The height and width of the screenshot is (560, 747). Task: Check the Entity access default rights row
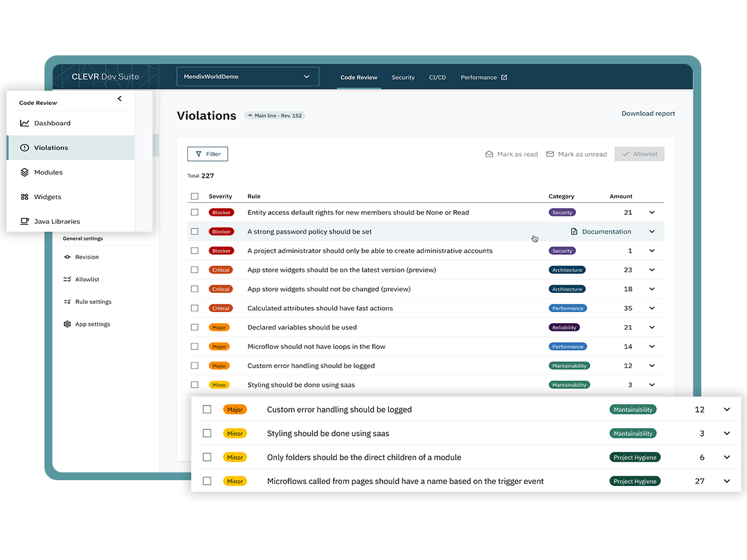click(x=194, y=212)
